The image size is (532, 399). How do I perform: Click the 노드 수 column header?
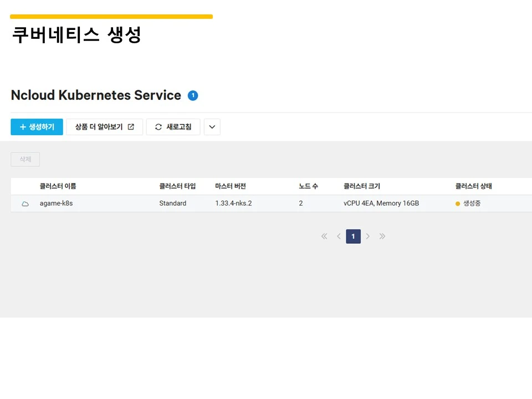click(309, 186)
